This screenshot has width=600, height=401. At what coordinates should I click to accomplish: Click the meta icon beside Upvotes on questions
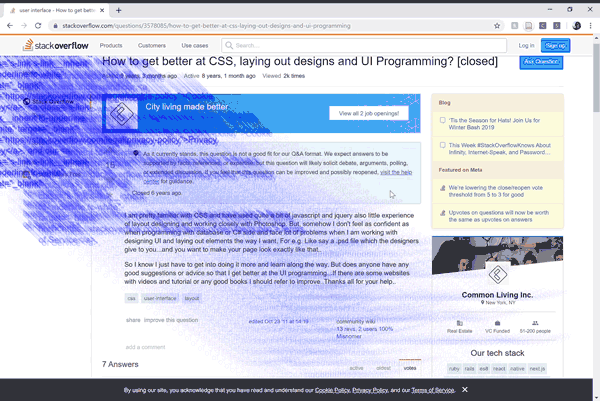click(443, 213)
